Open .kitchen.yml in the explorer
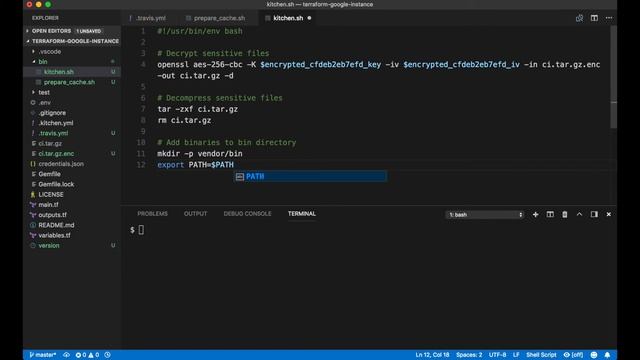Screen dimensions: 640x360 point(56,123)
